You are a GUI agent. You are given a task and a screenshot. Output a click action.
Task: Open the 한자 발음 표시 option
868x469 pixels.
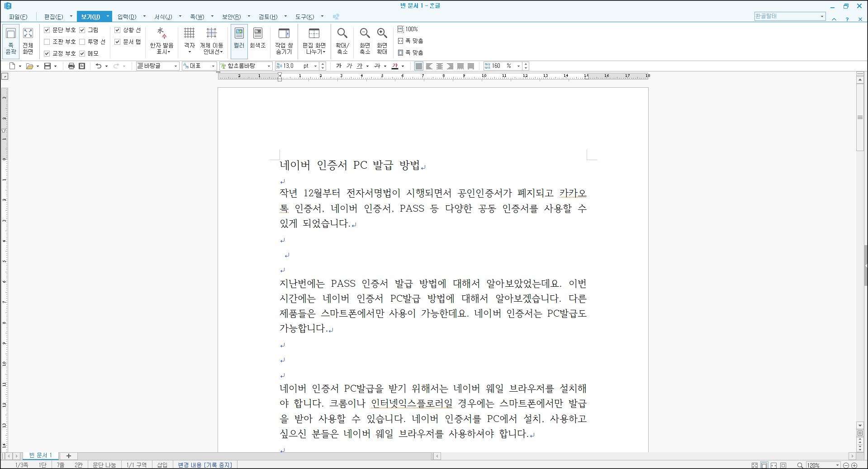161,41
